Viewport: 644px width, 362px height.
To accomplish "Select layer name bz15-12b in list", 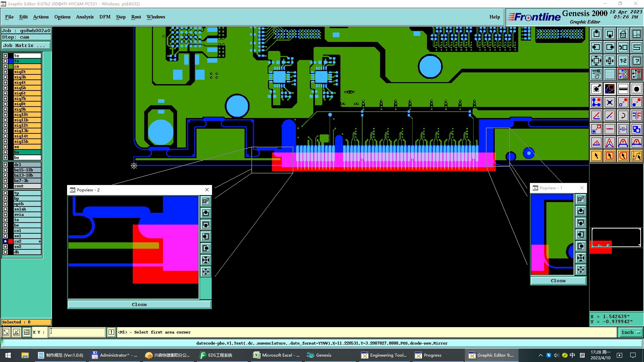I will click(x=27, y=170).
